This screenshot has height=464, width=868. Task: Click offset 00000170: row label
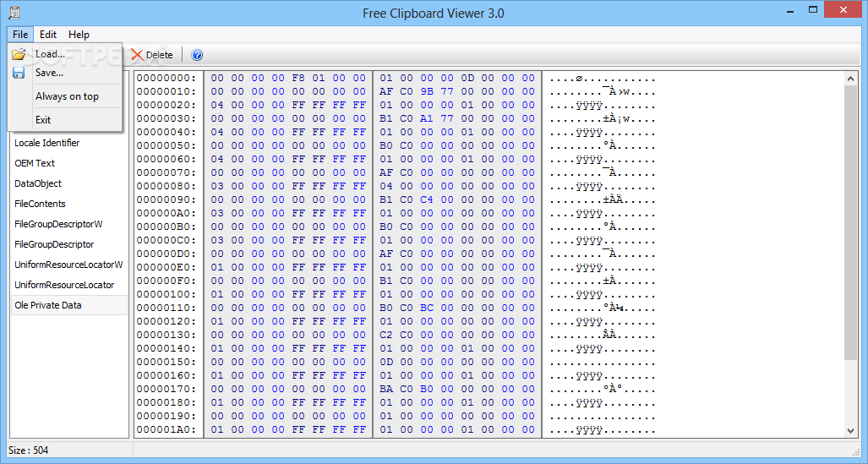167,389
